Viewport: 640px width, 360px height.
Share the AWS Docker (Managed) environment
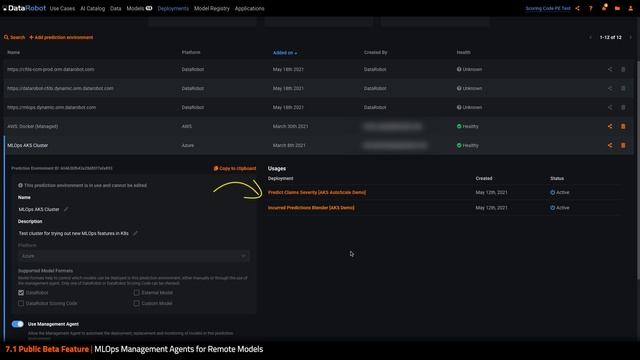coord(610,127)
